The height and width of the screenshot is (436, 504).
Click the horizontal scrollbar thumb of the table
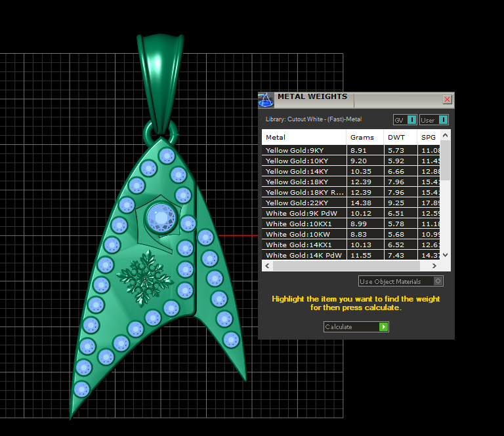pyautogui.click(x=346, y=266)
